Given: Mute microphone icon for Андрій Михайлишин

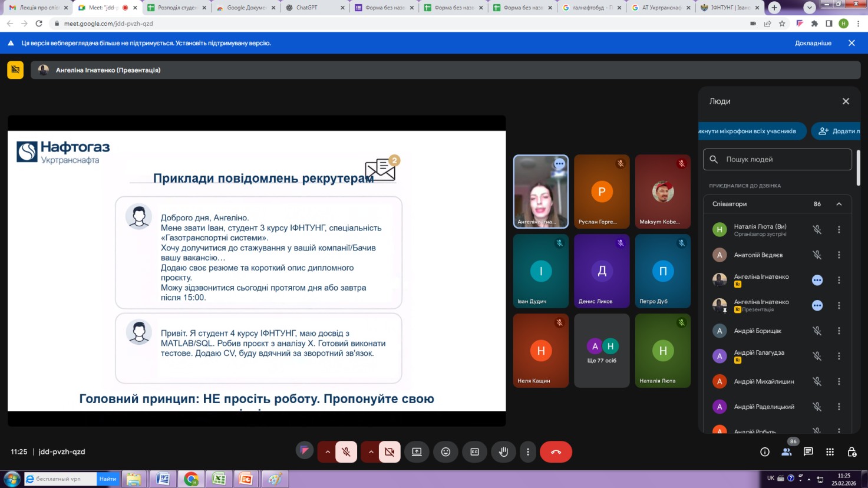Looking at the screenshot, I should coord(817,382).
